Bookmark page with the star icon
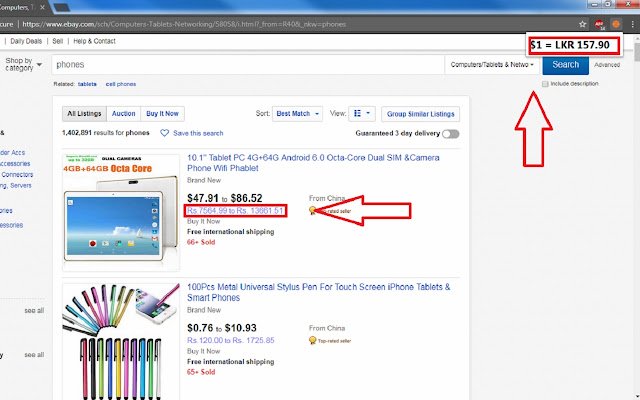 [582, 24]
